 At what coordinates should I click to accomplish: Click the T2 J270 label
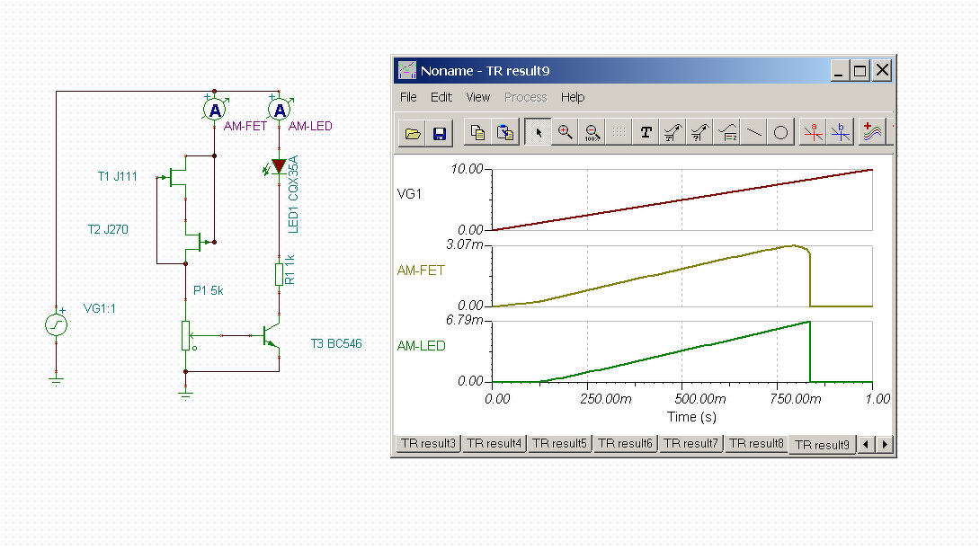[x=108, y=230]
